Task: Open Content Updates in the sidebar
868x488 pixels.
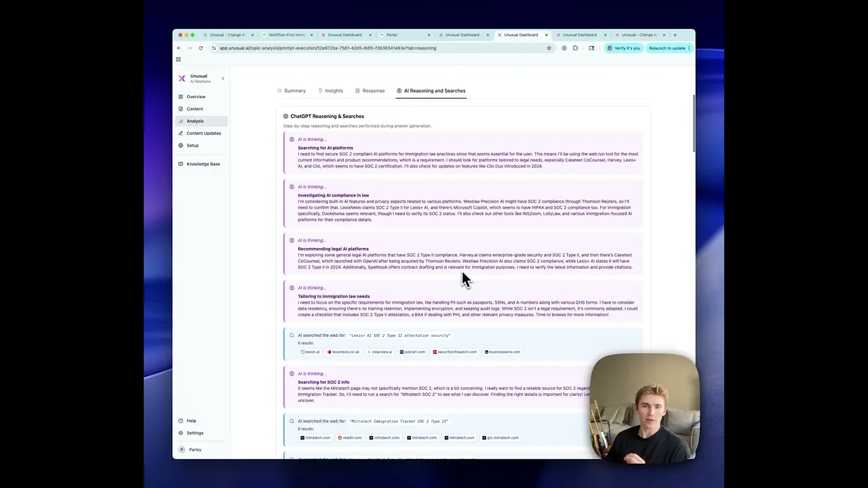Action: (203, 134)
